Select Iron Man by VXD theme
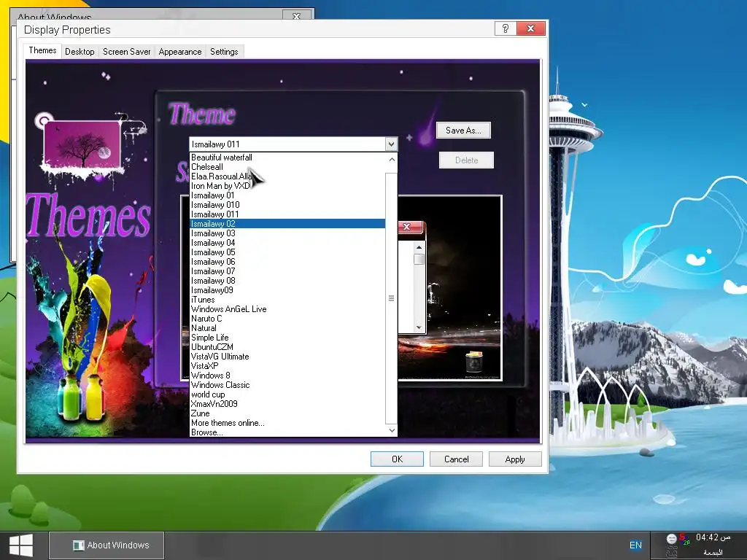This screenshot has width=747, height=560. 287,186
